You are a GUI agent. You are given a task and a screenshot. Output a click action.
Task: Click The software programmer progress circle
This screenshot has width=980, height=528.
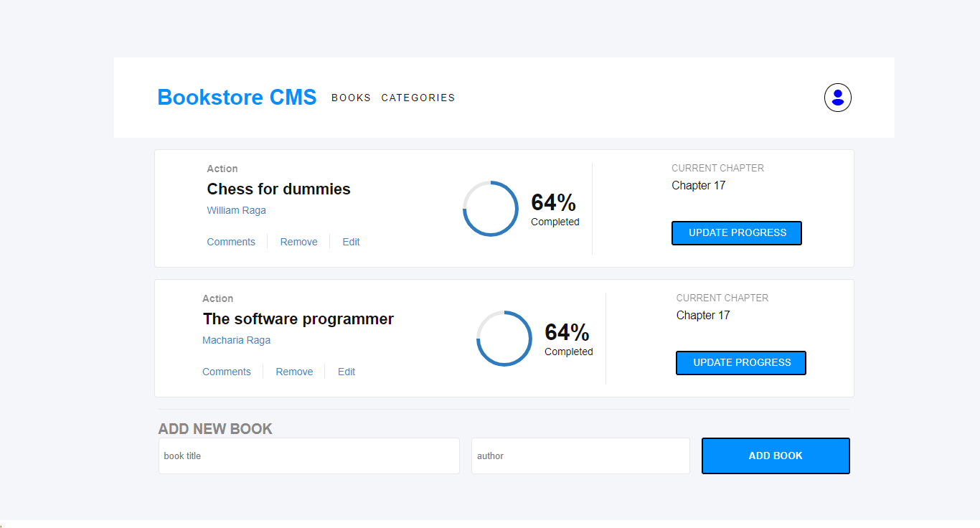point(504,339)
